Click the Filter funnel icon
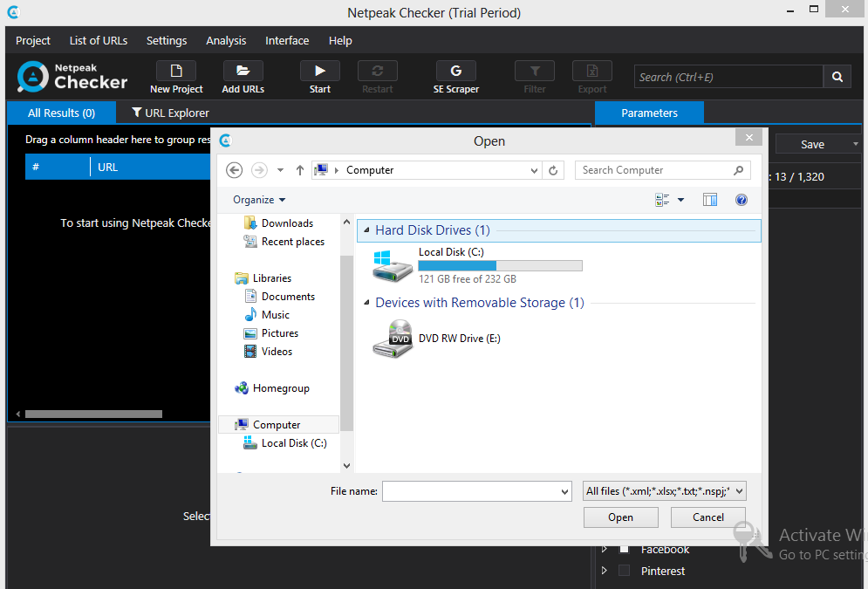The image size is (868, 589). (535, 71)
